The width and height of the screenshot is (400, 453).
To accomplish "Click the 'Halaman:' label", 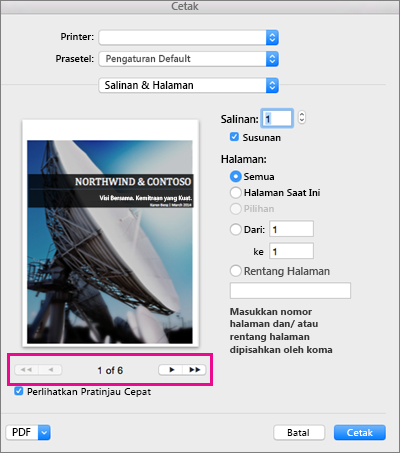I will (244, 159).
